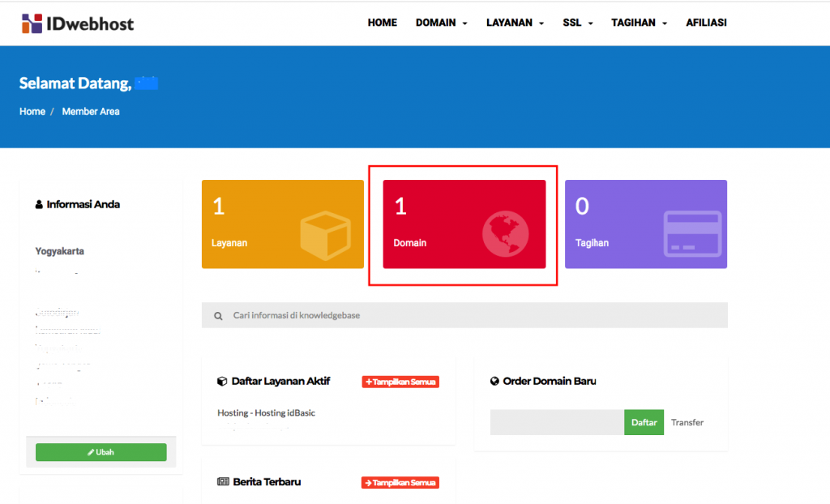The width and height of the screenshot is (830, 504).
Task: Click the Home breadcrumb link
Action: click(32, 111)
